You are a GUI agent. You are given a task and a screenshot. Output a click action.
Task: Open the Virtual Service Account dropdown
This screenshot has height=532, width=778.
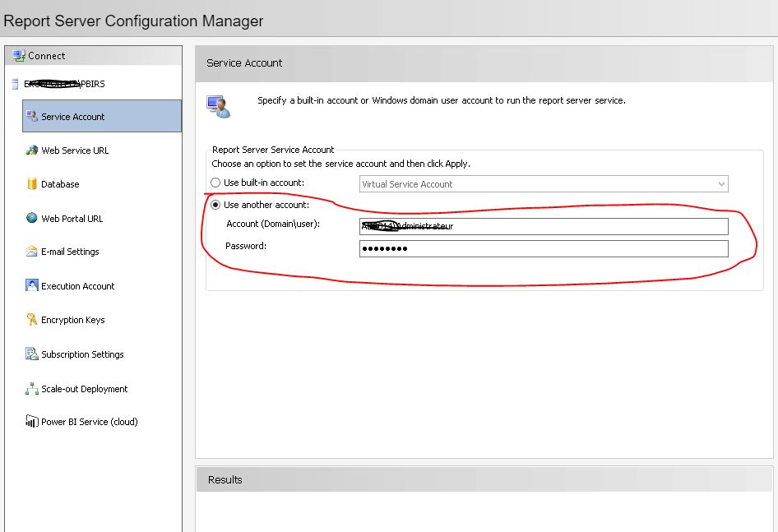point(544,184)
